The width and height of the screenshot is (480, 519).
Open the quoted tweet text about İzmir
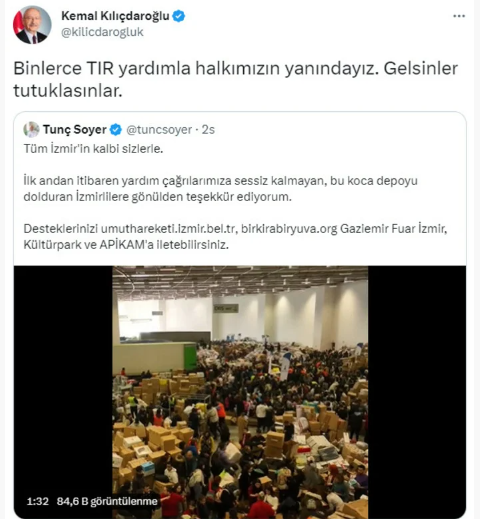[x=235, y=197]
